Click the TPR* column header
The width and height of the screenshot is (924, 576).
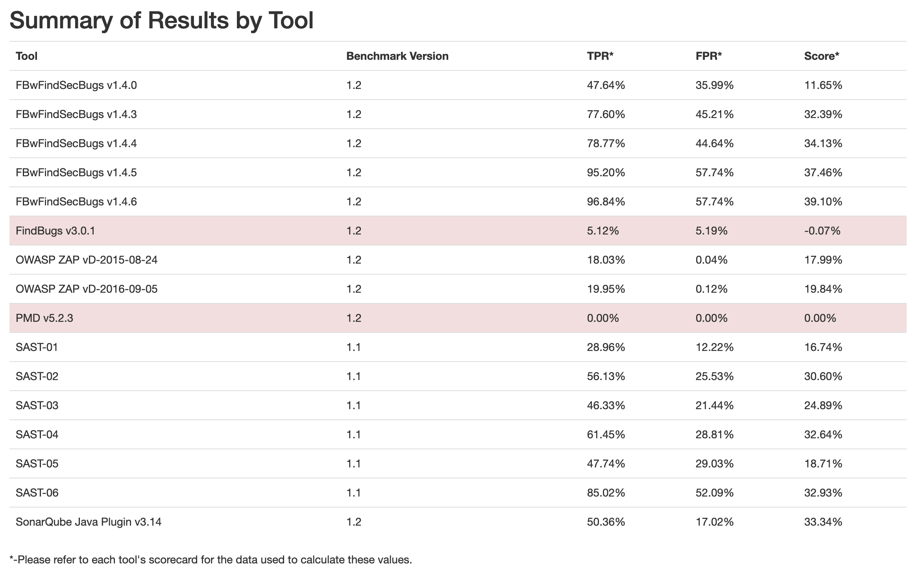tap(600, 56)
